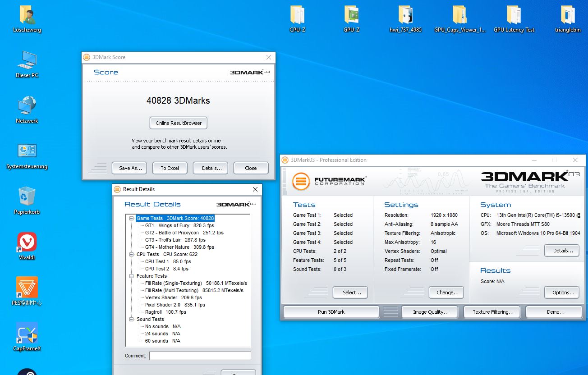Open the Papierkorb recycle bin icon
588x375 pixels.
(27, 197)
